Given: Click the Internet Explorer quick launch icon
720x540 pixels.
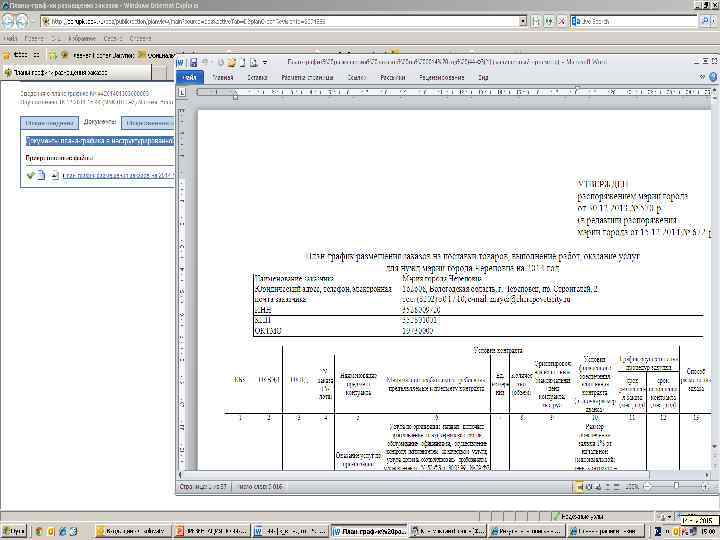Looking at the screenshot, I should tap(62, 531).
